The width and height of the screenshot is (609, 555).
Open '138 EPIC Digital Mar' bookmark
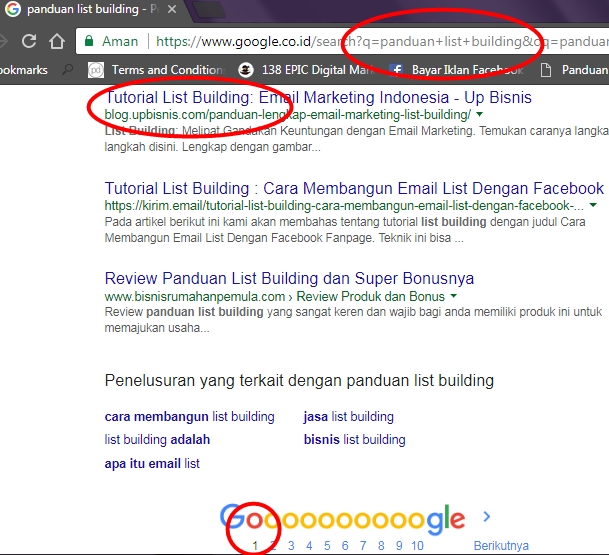pos(317,70)
